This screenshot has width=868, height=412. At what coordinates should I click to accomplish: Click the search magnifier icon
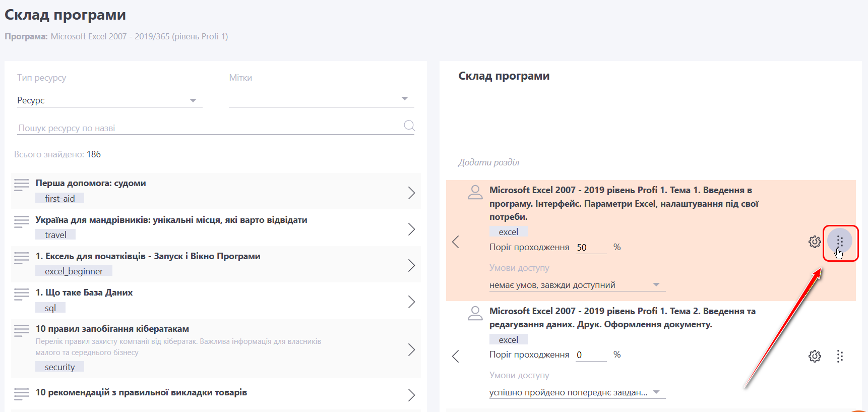pos(409,126)
